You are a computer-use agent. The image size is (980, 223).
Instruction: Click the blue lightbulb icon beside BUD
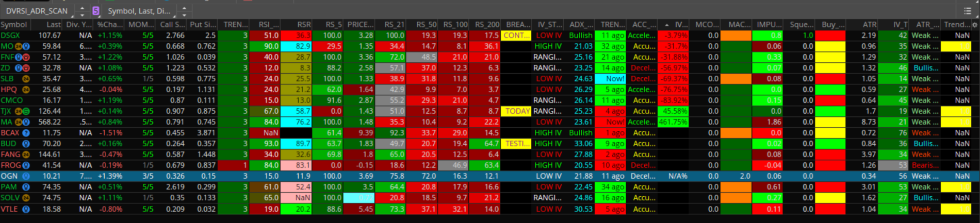(x=26, y=144)
